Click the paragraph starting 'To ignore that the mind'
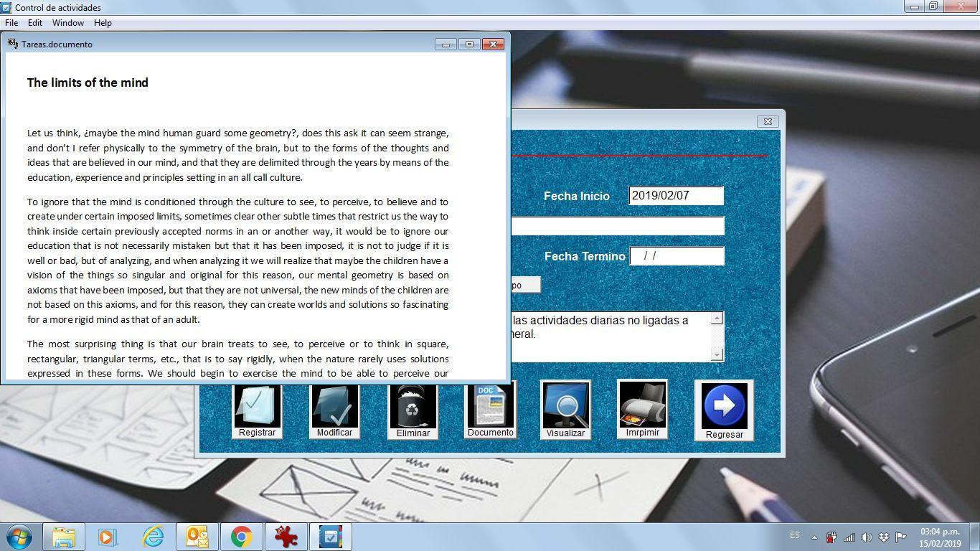The width and height of the screenshot is (980, 551). (237, 260)
